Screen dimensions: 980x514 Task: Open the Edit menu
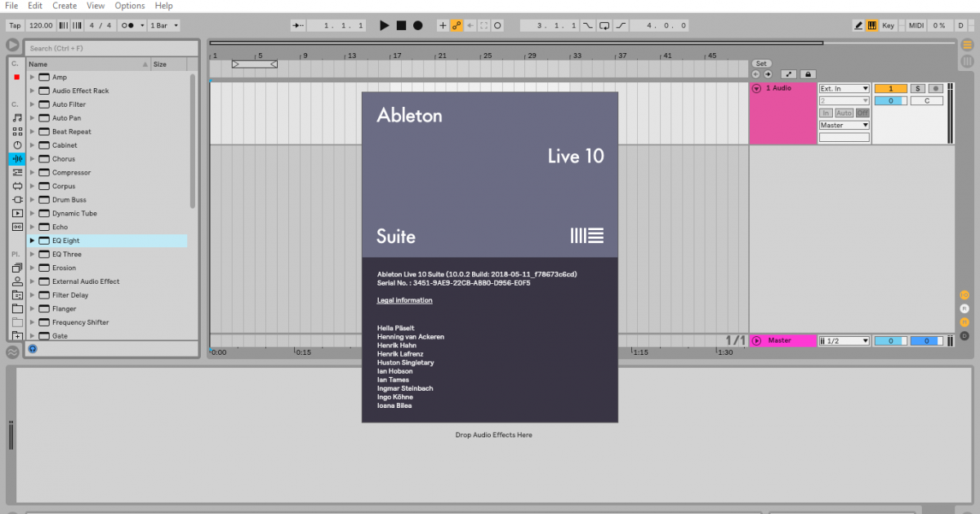tap(36, 6)
